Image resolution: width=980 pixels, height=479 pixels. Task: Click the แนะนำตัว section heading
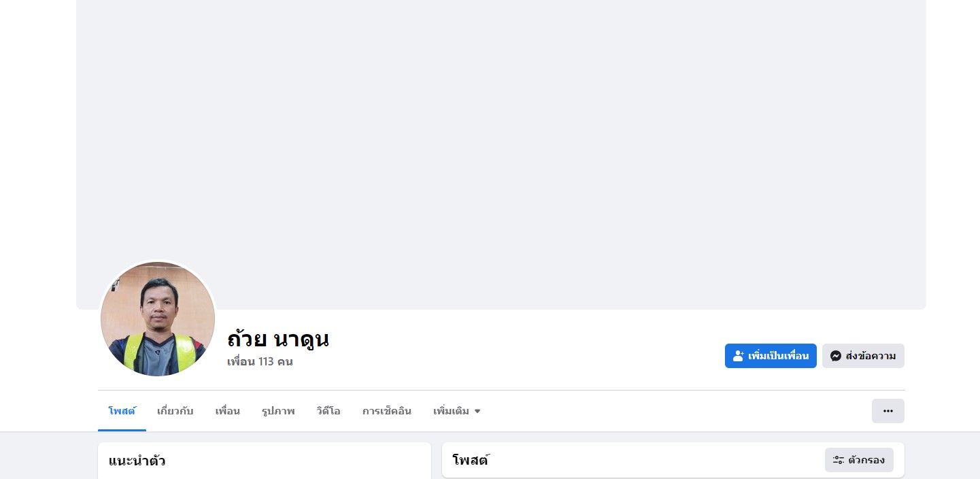coord(137,461)
